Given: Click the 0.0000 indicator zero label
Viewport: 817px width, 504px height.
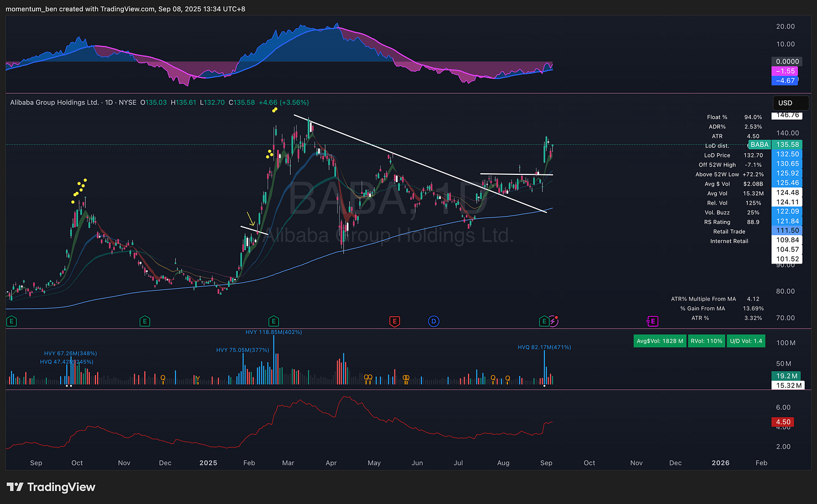Looking at the screenshot, I should (787, 62).
